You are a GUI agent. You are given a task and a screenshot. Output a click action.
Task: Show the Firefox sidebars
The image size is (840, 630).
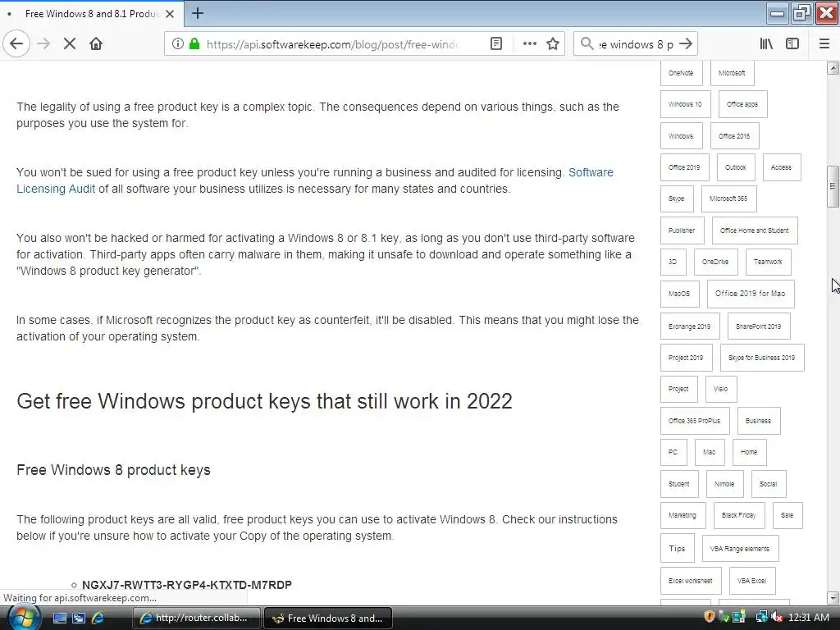pyautogui.click(x=792, y=44)
